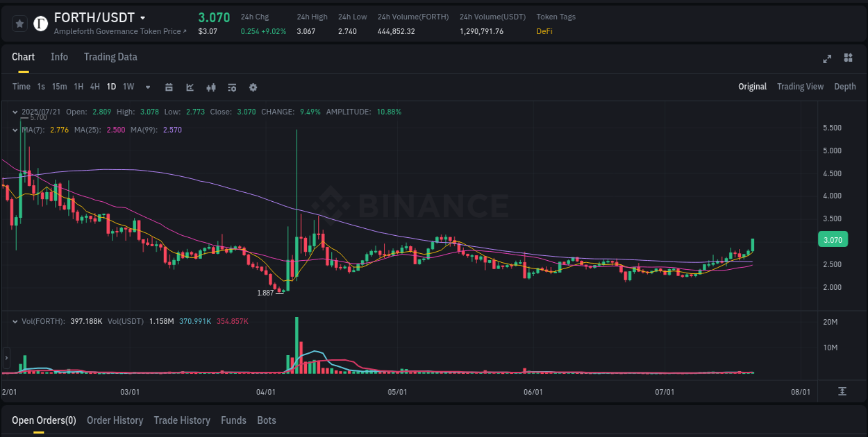Click the FORTH token logo icon
The height and width of the screenshot is (437, 868).
(x=40, y=23)
